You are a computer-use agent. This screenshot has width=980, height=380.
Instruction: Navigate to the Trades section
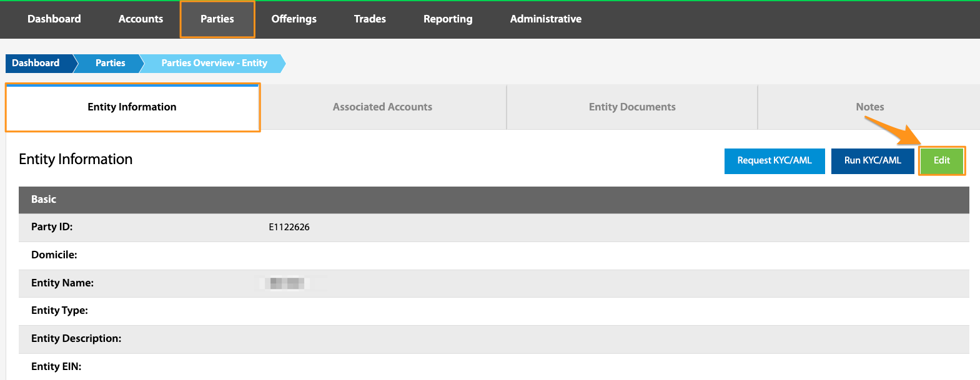click(x=370, y=19)
